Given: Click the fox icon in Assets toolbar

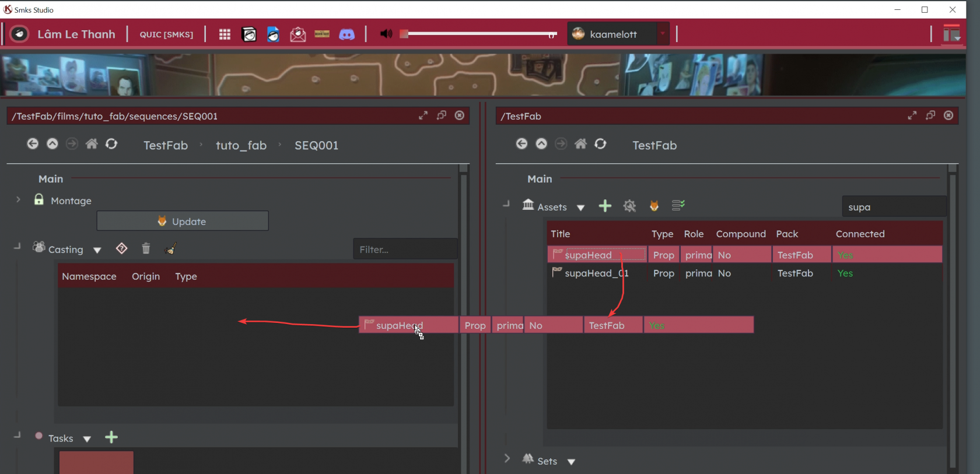Looking at the screenshot, I should pos(654,206).
